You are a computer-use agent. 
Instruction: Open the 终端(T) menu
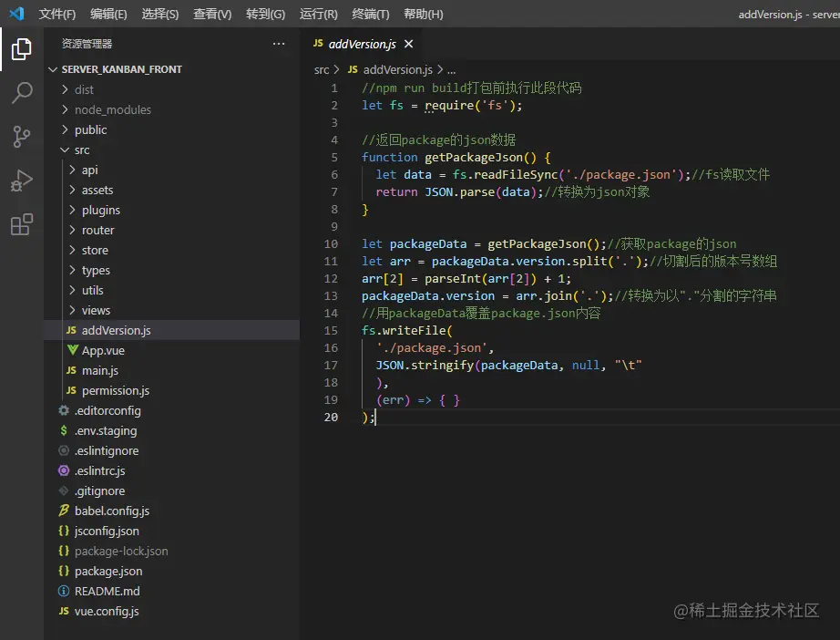370,14
